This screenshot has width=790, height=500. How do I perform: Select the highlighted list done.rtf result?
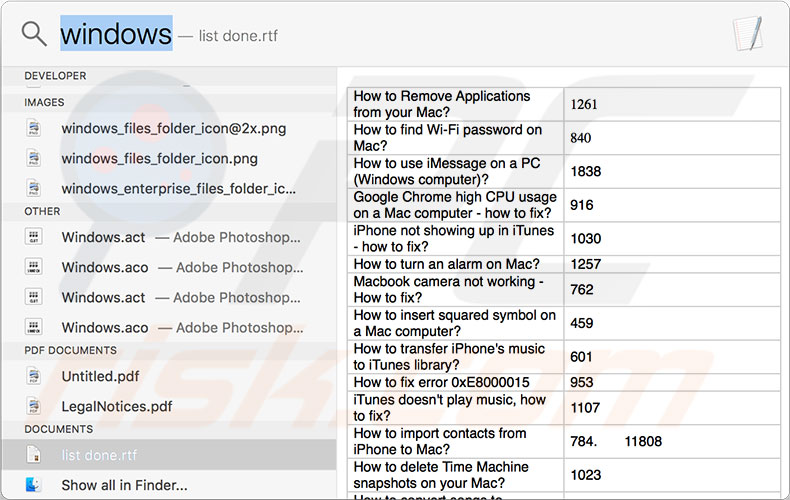coord(169,455)
